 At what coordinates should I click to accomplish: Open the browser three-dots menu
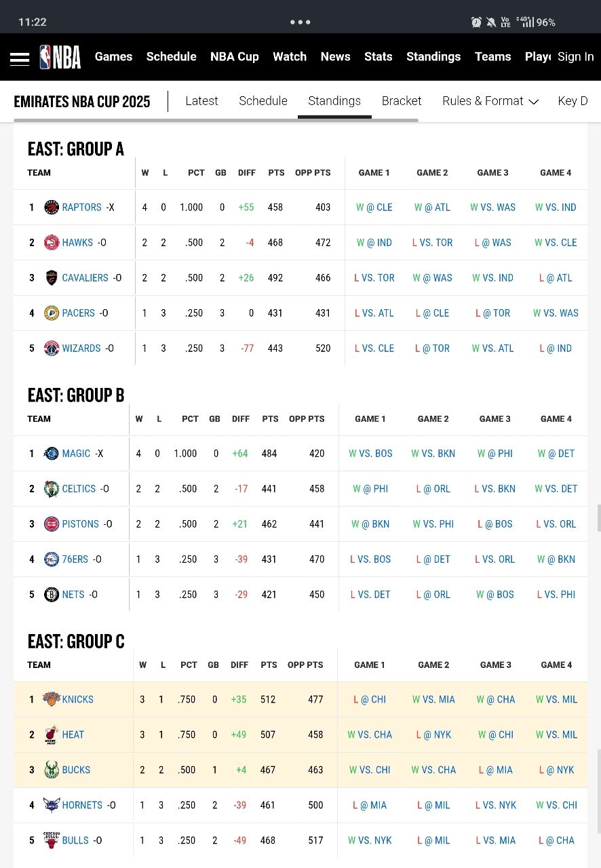point(300,22)
